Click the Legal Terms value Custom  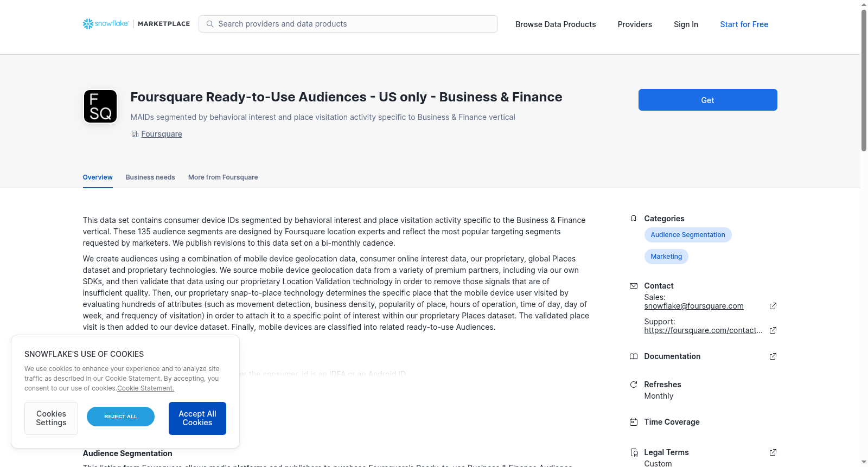pyautogui.click(x=658, y=464)
